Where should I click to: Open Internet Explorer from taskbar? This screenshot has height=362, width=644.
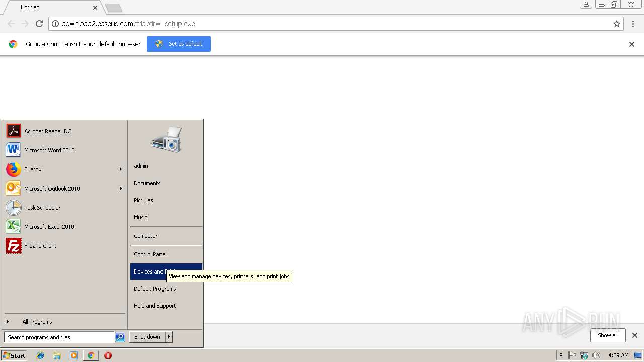point(40,355)
